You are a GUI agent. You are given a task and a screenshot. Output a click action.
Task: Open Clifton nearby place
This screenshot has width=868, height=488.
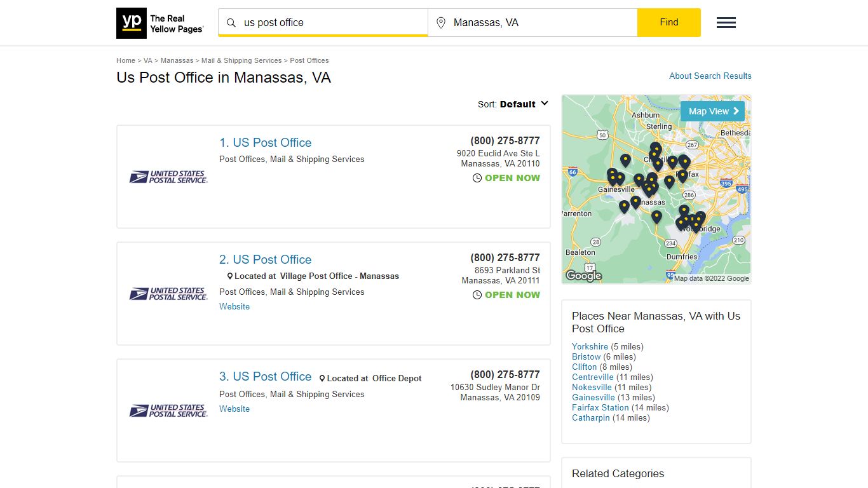point(585,367)
